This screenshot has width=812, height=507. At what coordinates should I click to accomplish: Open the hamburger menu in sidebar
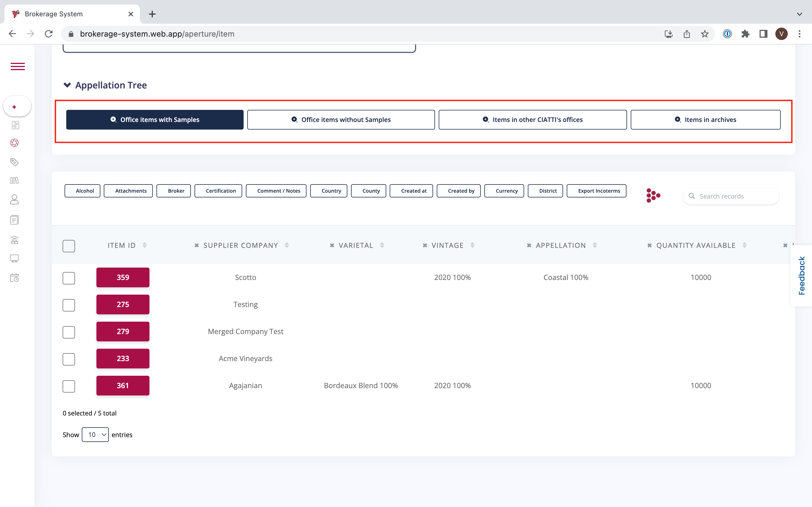coord(17,66)
